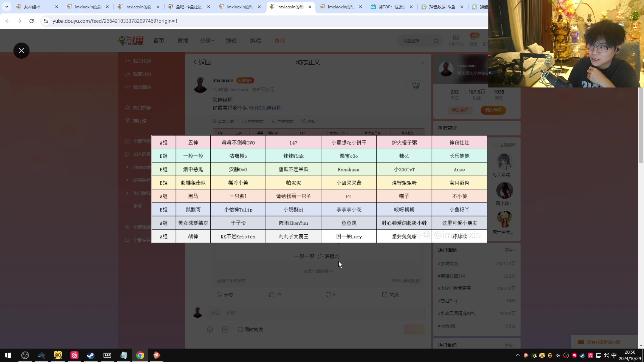Click the volume icon in system tray
Viewport: 644px width, 362px height.
click(x=606, y=355)
